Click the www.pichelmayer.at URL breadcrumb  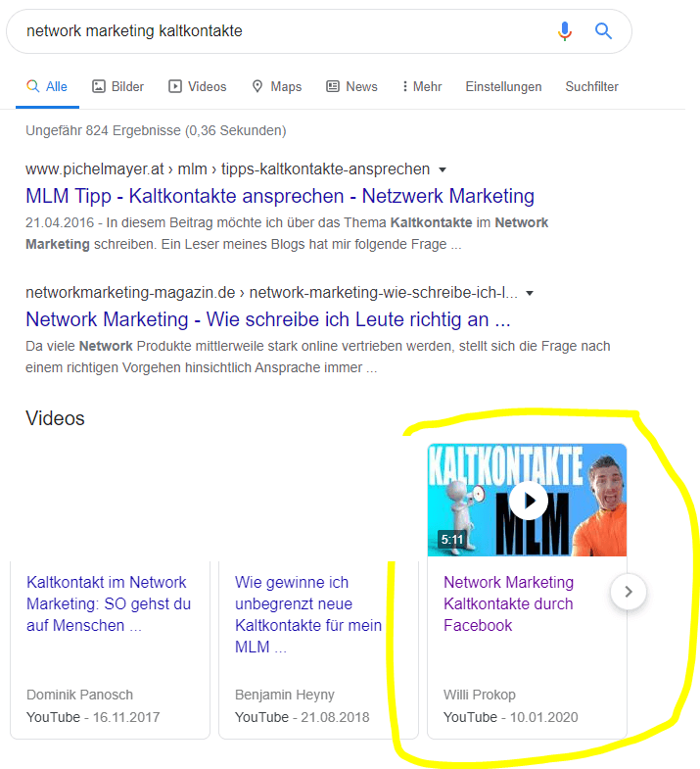pyautogui.click(x=227, y=169)
